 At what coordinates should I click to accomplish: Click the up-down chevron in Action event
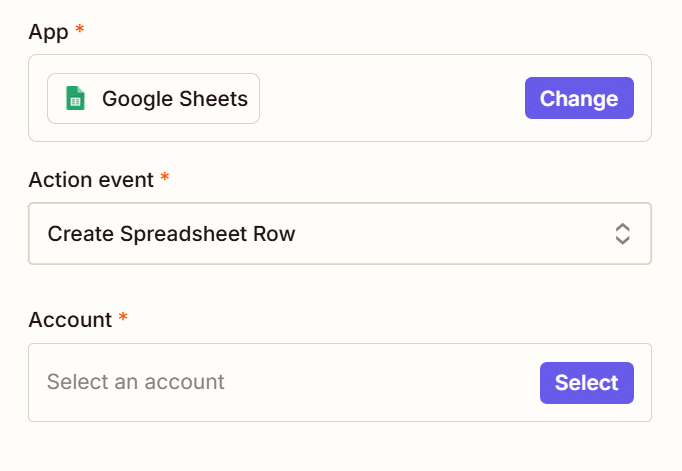(622, 234)
